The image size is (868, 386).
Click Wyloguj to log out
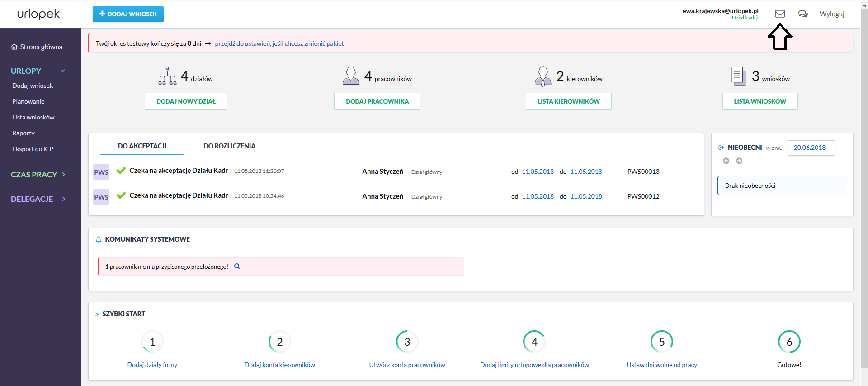point(832,14)
